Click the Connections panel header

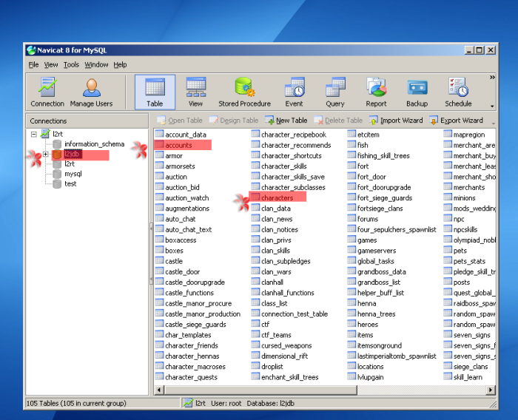[x=87, y=121]
